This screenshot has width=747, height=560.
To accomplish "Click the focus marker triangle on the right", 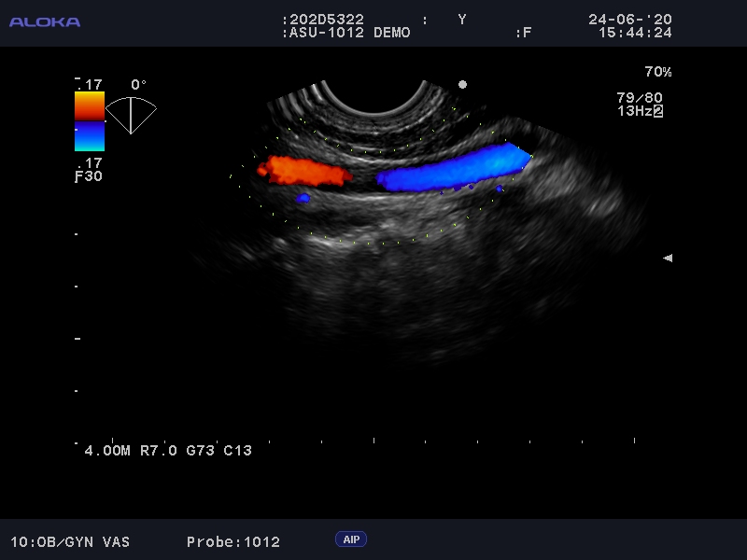I will pyautogui.click(x=667, y=258).
